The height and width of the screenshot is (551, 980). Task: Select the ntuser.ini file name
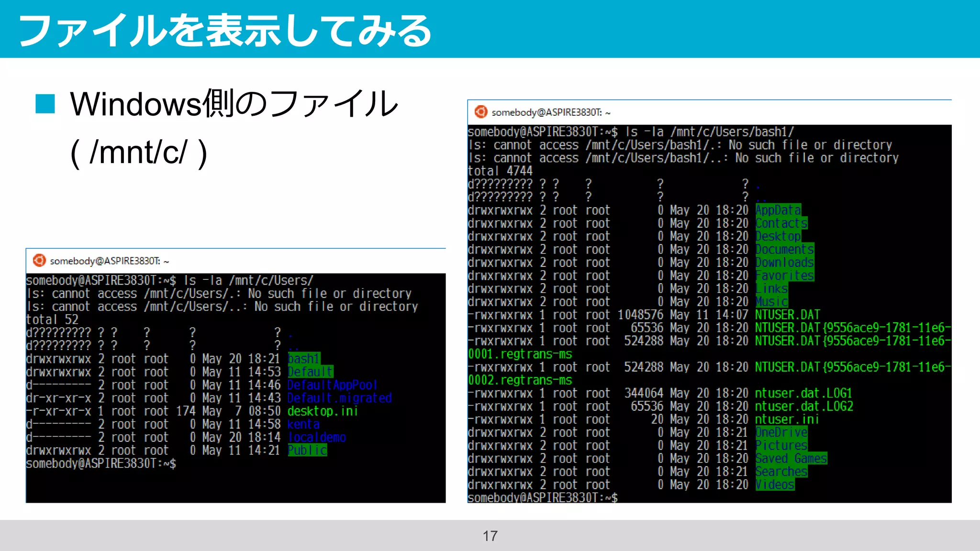coord(788,419)
